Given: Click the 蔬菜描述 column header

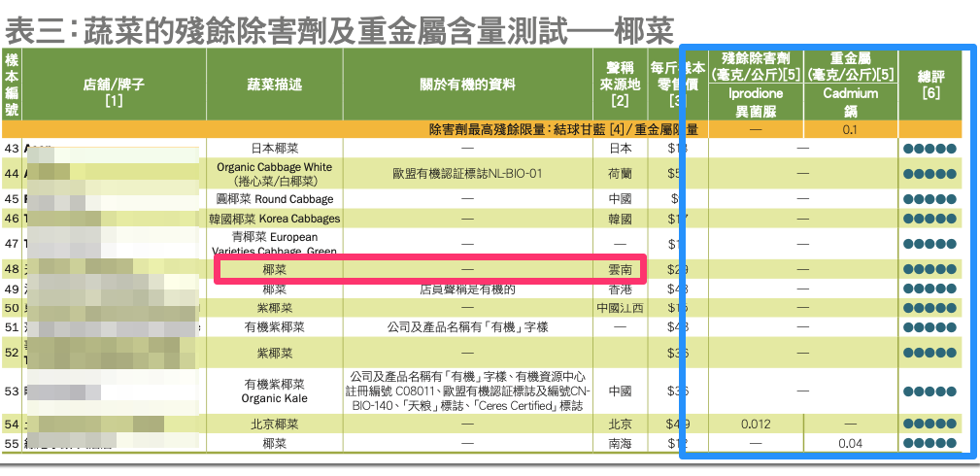Looking at the screenshot, I should pyautogui.click(x=274, y=85).
